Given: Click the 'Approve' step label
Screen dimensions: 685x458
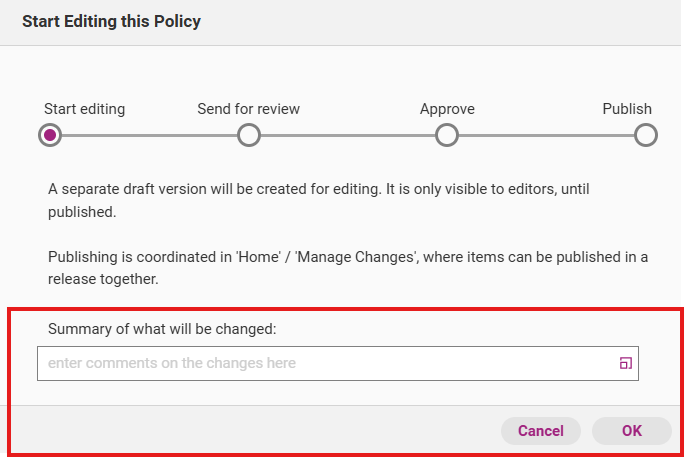Looking at the screenshot, I should point(447,109).
